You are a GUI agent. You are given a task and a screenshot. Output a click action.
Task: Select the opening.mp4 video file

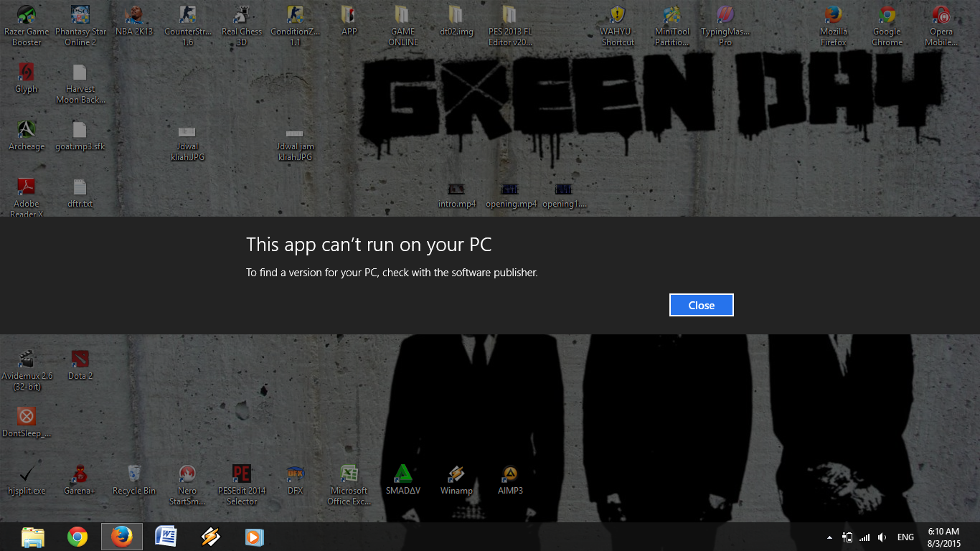[511, 194]
